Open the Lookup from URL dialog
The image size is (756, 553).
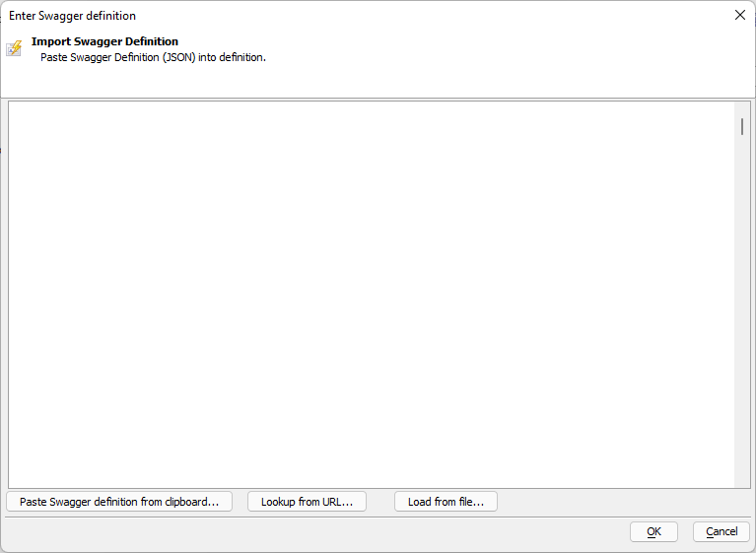pyautogui.click(x=307, y=502)
